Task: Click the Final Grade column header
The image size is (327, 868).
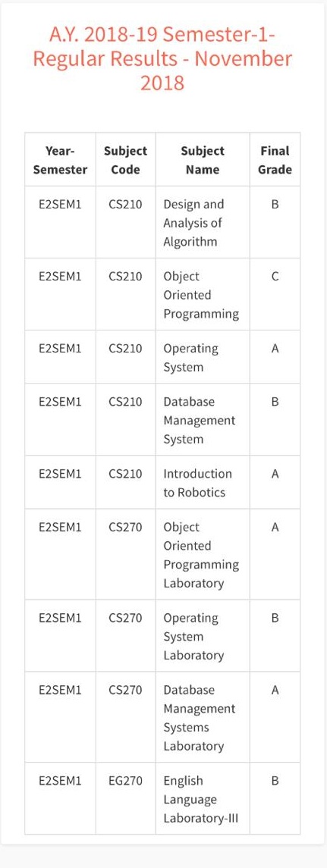Action: (275, 160)
